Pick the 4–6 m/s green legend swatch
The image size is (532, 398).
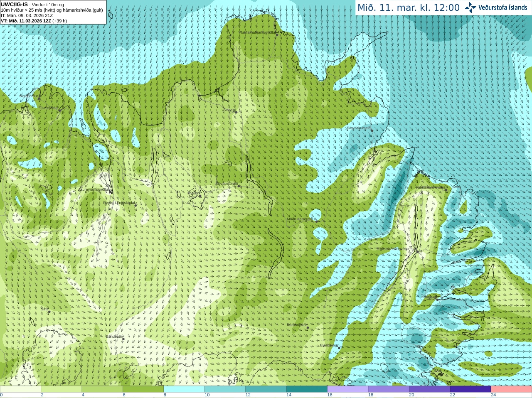click(102, 389)
